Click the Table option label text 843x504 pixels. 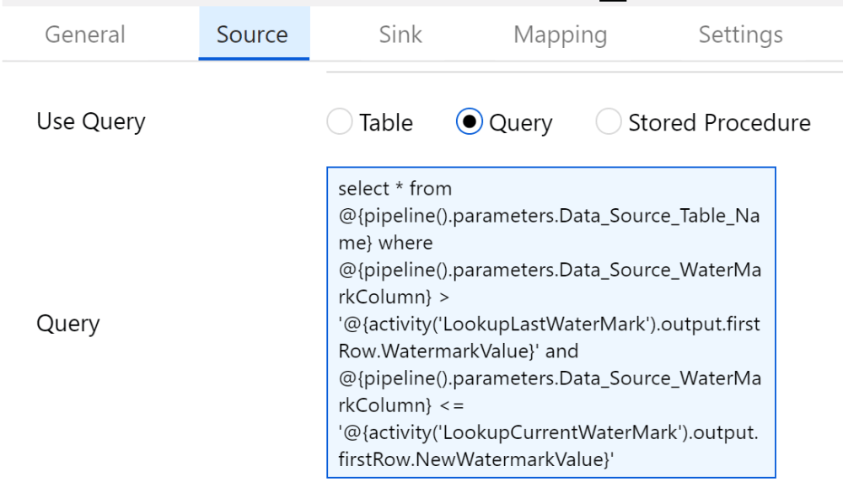click(386, 123)
